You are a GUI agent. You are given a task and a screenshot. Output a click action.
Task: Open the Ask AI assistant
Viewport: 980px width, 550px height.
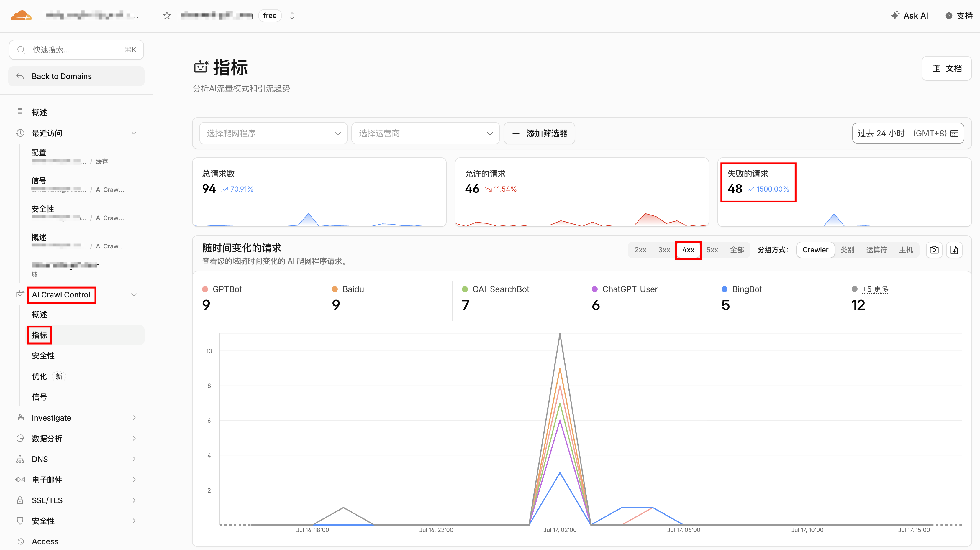909,16
